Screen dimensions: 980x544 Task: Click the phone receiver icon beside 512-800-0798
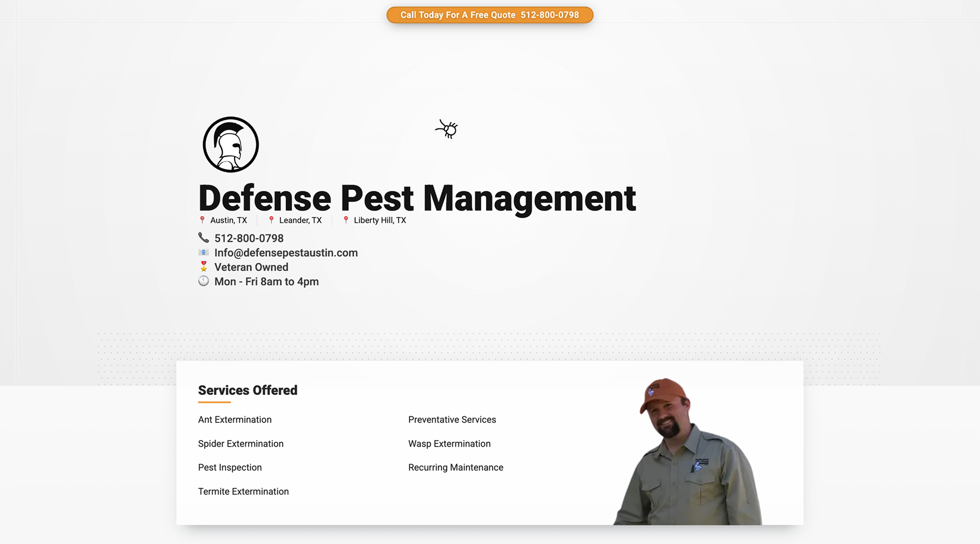(x=204, y=238)
